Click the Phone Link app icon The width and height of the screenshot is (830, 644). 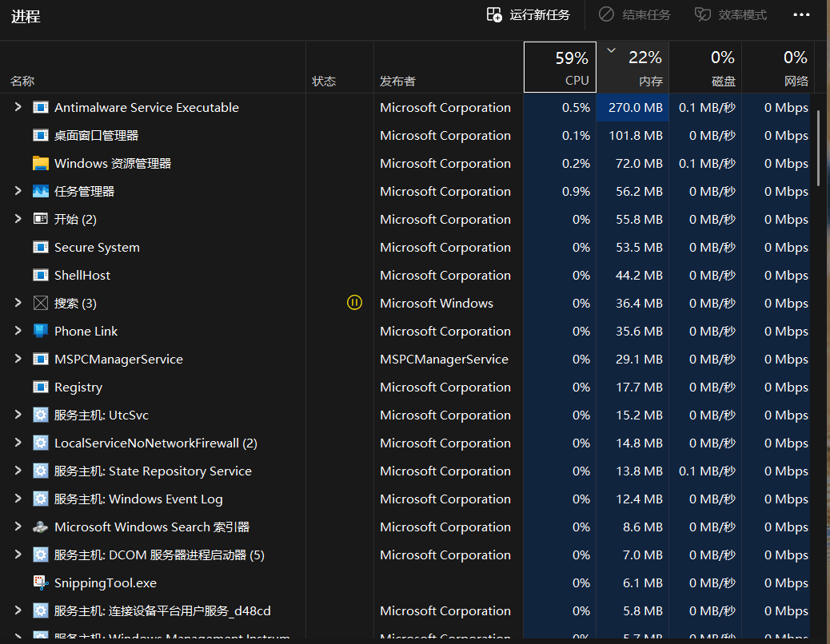(x=41, y=331)
